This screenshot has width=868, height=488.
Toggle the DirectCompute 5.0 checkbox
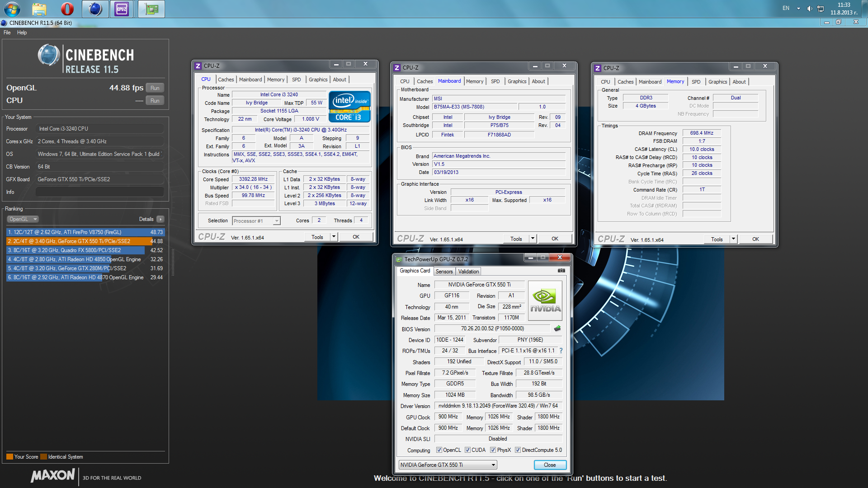518,450
